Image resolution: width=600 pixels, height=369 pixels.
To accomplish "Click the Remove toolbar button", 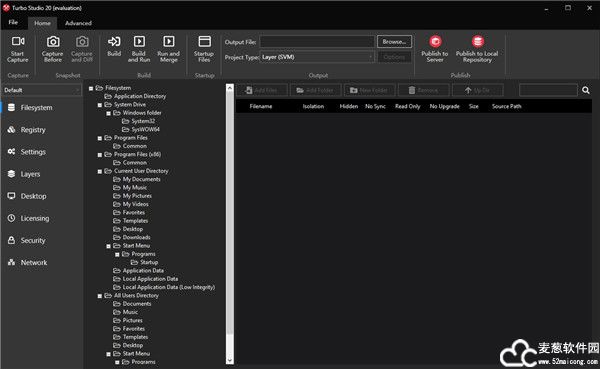I will (423, 90).
